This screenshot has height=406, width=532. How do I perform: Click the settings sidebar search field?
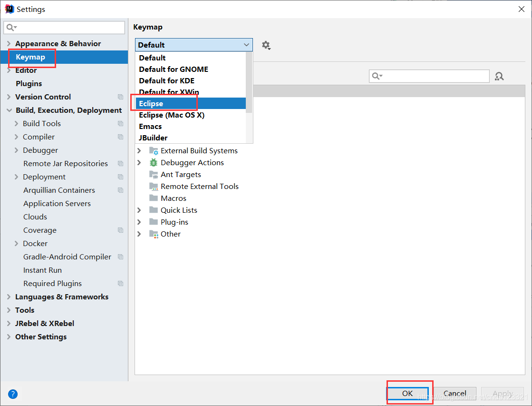64,28
